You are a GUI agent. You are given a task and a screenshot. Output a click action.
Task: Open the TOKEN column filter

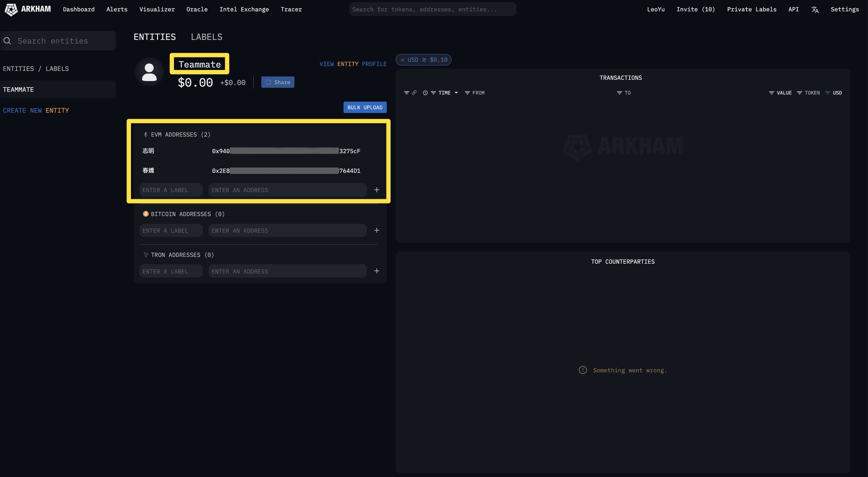click(799, 93)
